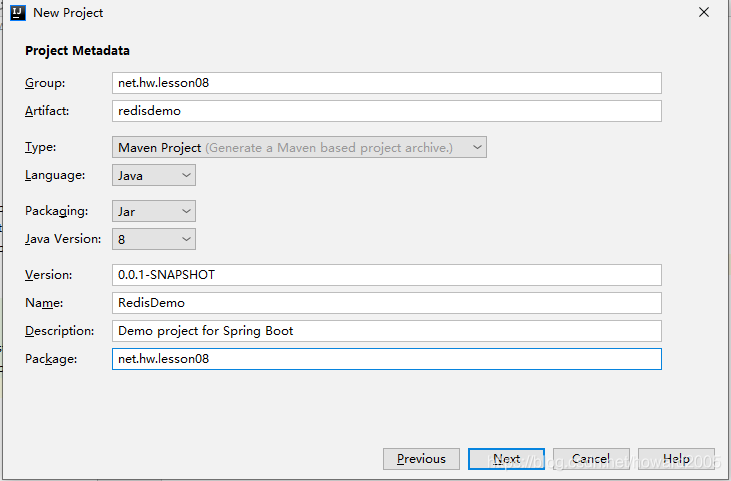Close the New Project dialog
Screen dimensions: 731x481
[x=703, y=12]
